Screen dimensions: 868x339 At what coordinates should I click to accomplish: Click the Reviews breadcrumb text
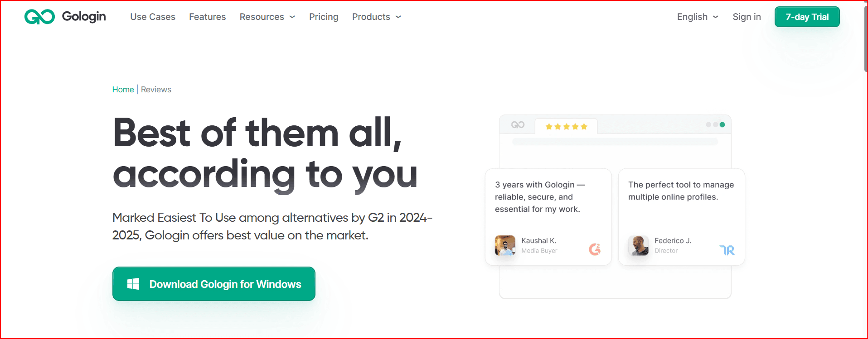(x=156, y=90)
